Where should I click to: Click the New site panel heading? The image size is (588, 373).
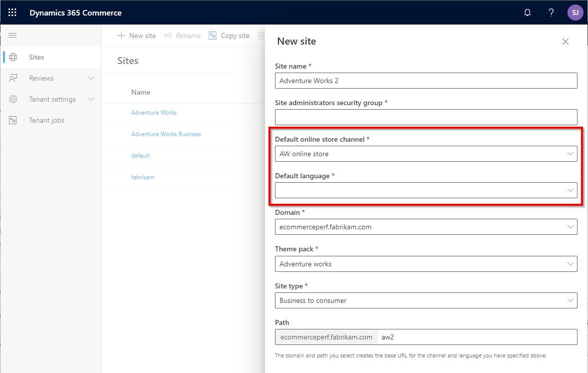(x=297, y=41)
